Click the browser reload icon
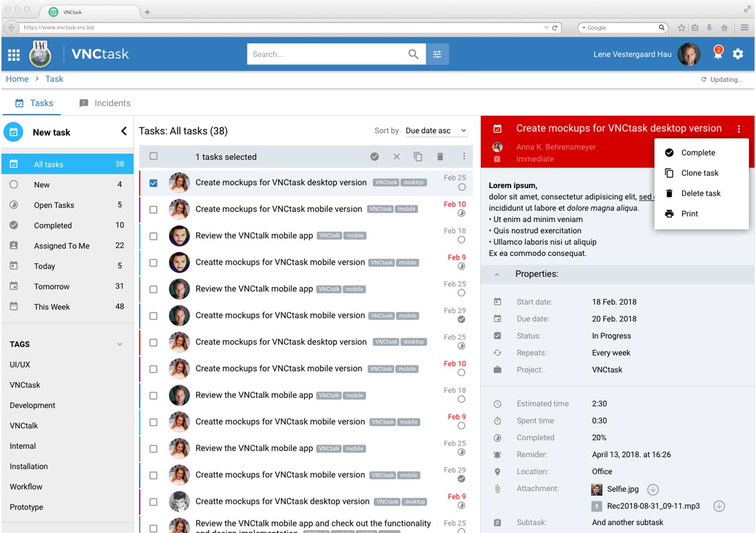The height and width of the screenshot is (533, 756). pos(555,28)
